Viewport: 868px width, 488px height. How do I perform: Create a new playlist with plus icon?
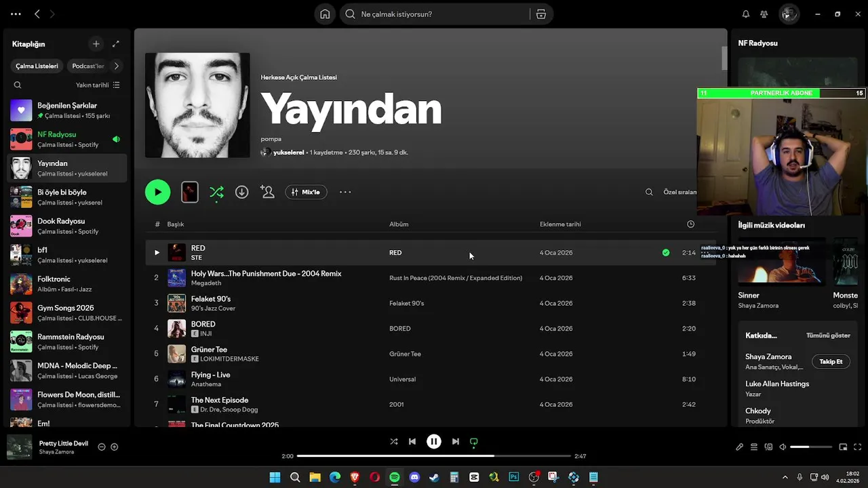click(x=96, y=44)
